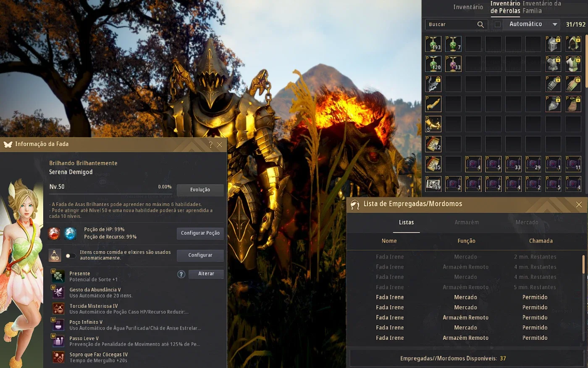Image resolution: width=588 pixels, height=368 pixels.
Task: Click the help question mark beside Alterar
Action: coord(181,274)
